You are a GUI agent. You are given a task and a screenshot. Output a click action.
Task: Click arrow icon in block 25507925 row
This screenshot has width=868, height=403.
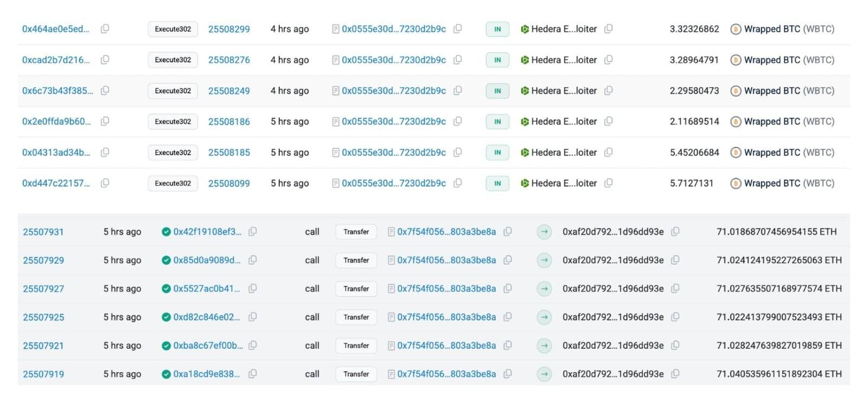[x=544, y=317]
